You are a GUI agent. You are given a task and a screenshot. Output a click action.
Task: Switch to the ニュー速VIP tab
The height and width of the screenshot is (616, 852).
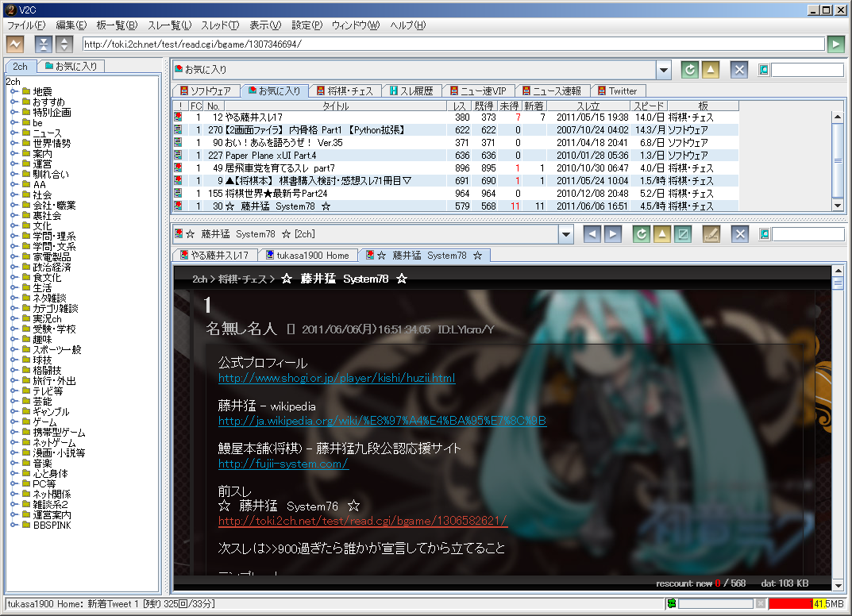click(479, 90)
